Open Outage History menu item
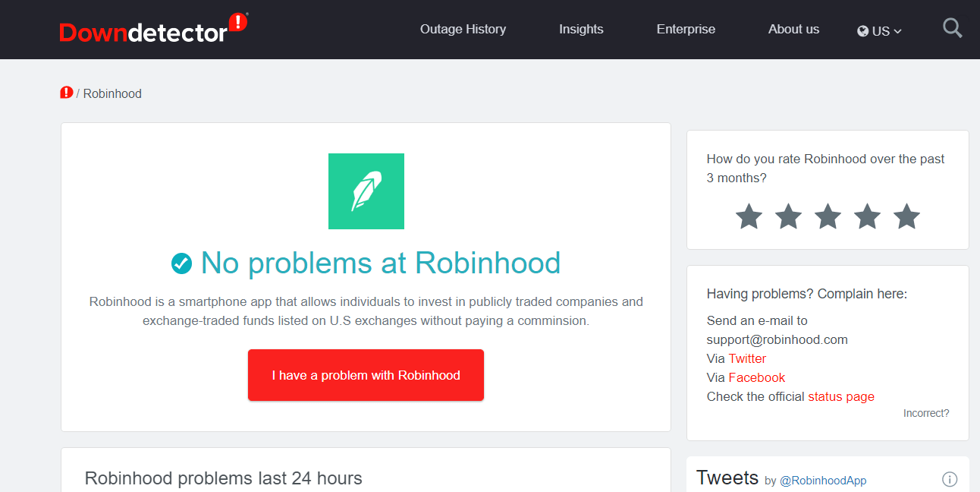The height and width of the screenshot is (492, 980). 463,29
